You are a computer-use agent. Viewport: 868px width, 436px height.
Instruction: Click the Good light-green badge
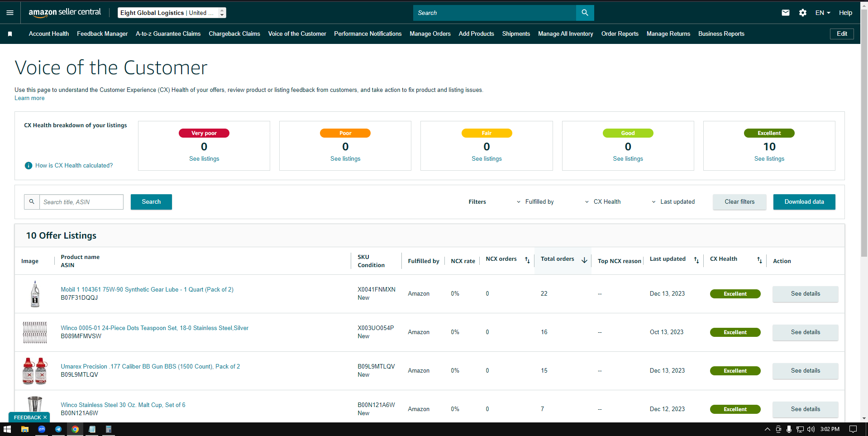pyautogui.click(x=628, y=133)
